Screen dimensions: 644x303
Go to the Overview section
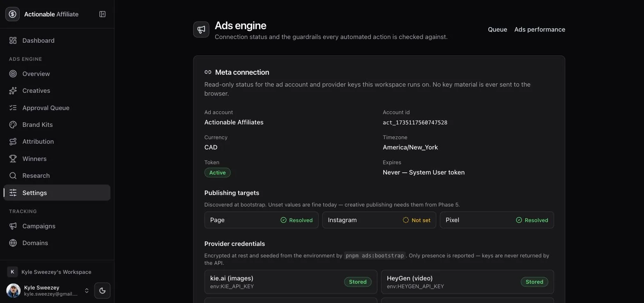coord(57,73)
